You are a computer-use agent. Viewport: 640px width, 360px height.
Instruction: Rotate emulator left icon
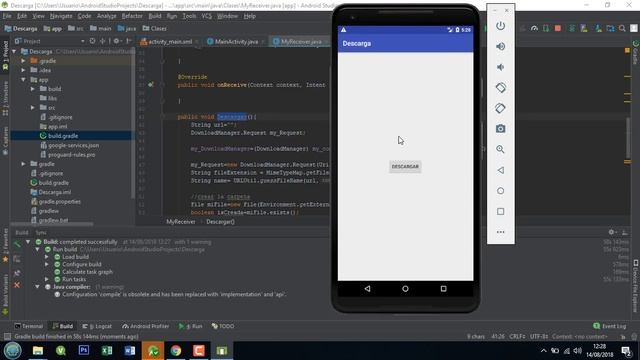tap(500, 87)
